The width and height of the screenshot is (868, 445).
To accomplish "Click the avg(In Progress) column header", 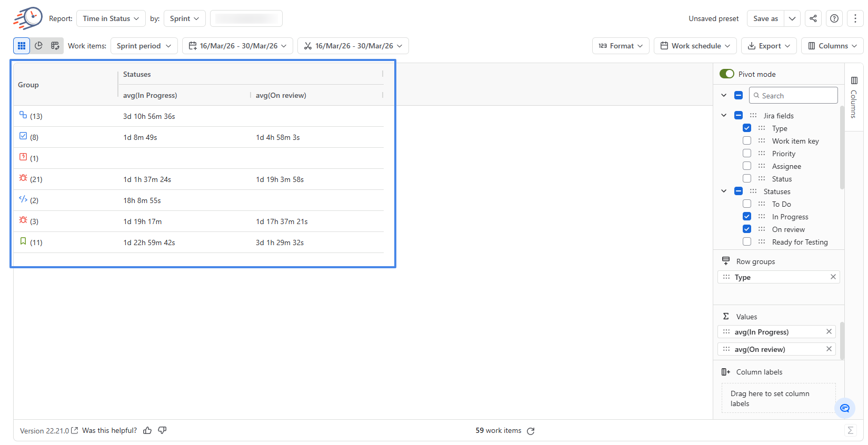I will click(x=150, y=95).
